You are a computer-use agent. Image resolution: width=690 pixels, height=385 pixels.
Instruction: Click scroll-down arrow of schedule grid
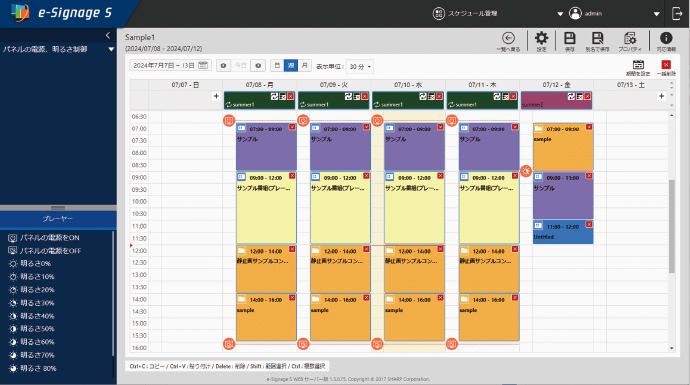(x=672, y=348)
